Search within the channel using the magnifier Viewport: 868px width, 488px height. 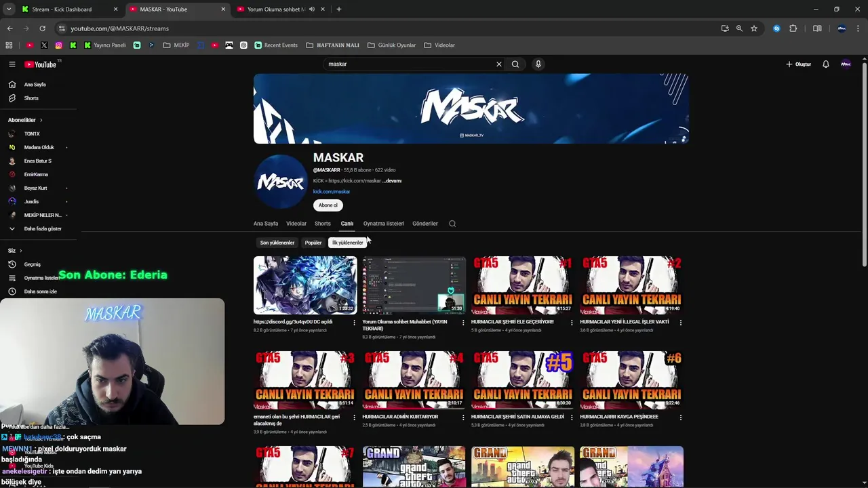pyautogui.click(x=452, y=224)
